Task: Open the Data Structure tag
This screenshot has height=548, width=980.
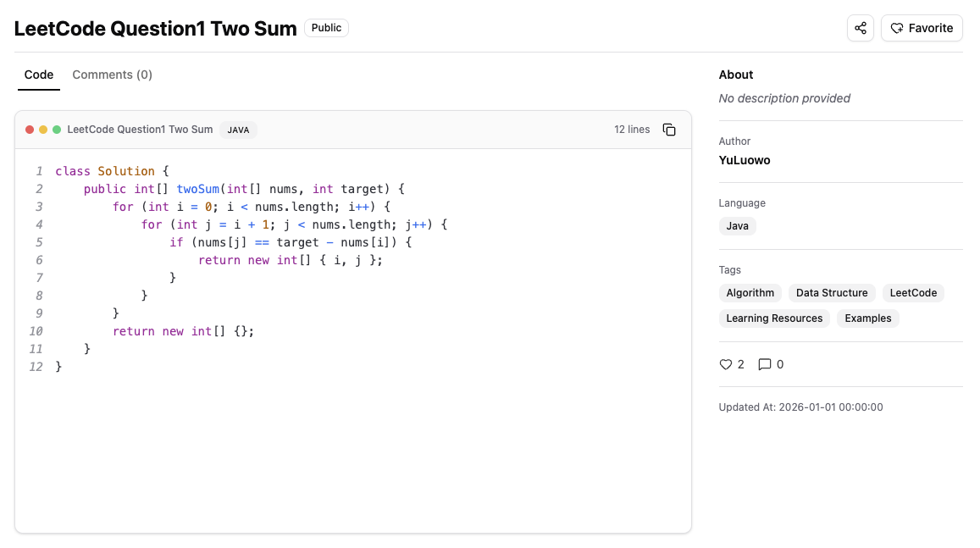Action: pyautogui.click(x=831, y=292)
